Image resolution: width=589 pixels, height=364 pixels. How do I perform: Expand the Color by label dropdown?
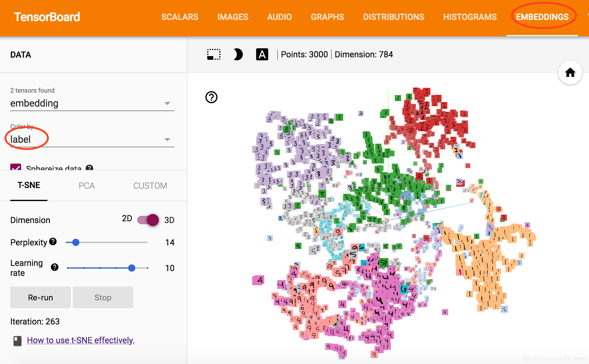[92, 139]
